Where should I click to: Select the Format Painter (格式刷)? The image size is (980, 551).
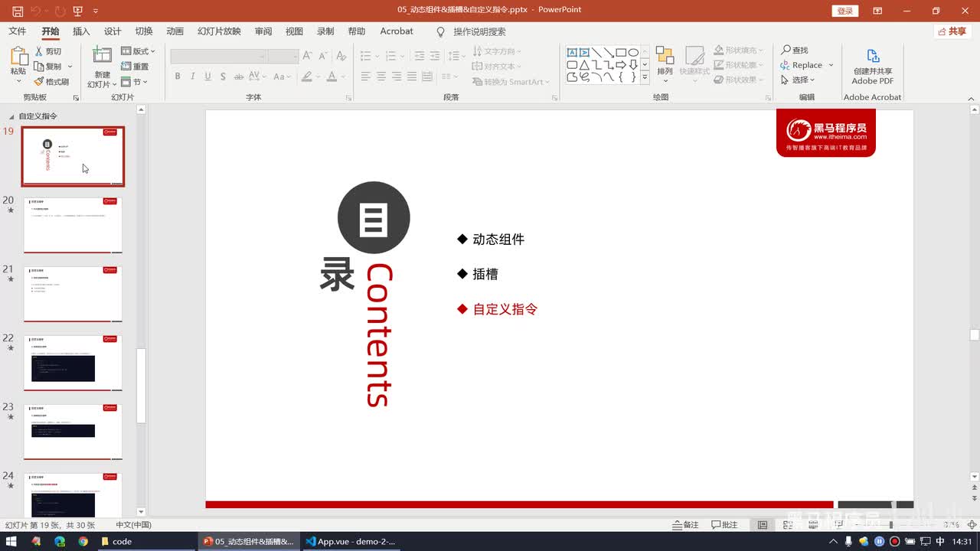tap(51, 82)
